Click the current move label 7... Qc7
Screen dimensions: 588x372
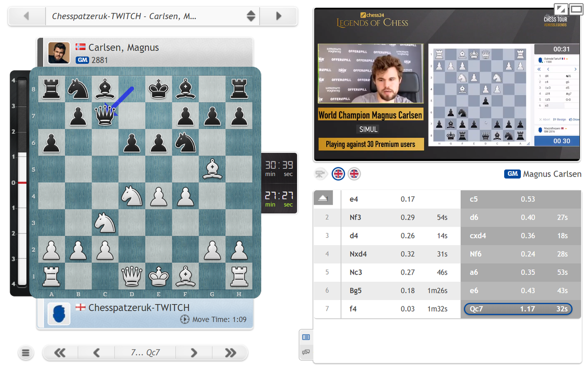pyautogui.click(x=145, y=352)
